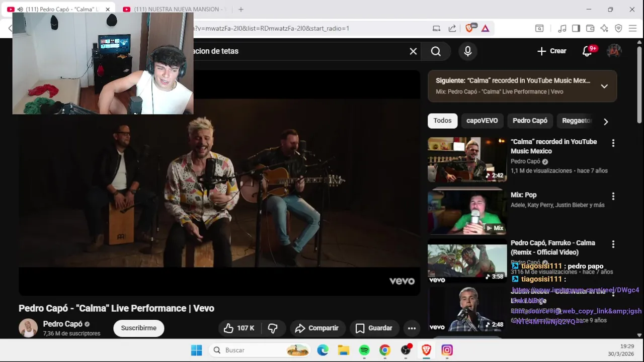Click the 'Suscribirme' button
This screenshot has height=362, width=644.
click(x=139, y=328)
